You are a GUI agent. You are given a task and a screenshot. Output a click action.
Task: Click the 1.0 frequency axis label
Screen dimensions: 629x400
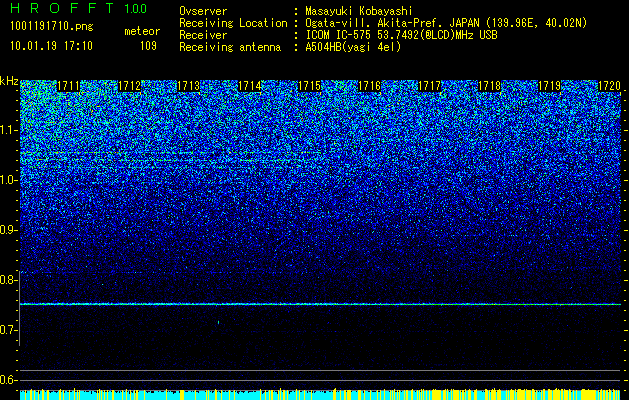[8, 180]
